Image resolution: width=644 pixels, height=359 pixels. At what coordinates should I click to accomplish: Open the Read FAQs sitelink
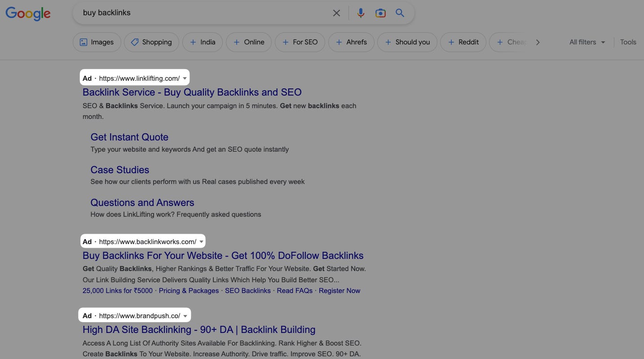[295, 291]
